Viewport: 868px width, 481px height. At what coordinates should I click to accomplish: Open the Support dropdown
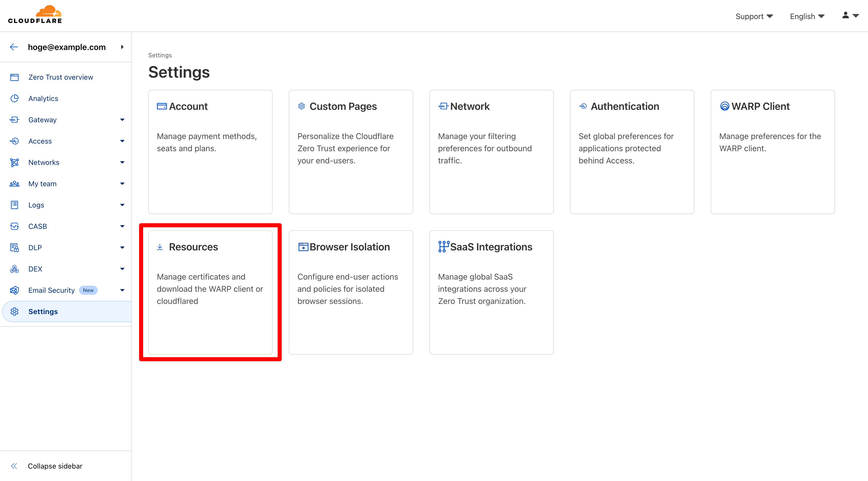click(x=754, y=16)
